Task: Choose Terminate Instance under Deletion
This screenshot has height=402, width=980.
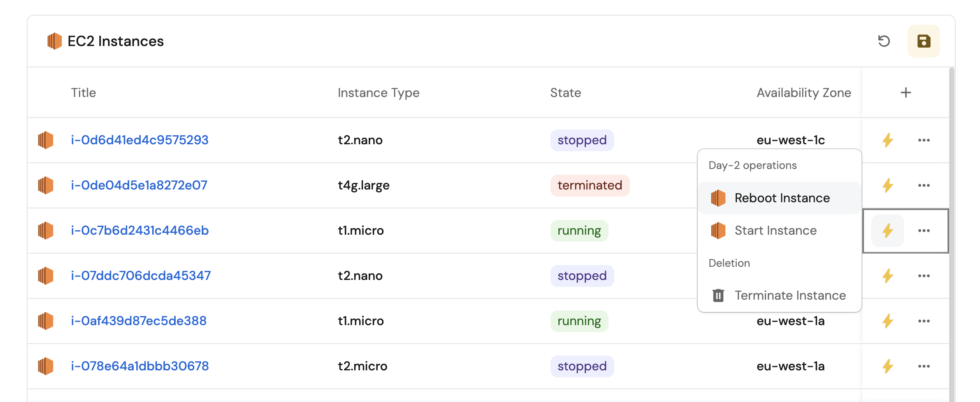Action: pyautogui.click(x=790, y=296)
